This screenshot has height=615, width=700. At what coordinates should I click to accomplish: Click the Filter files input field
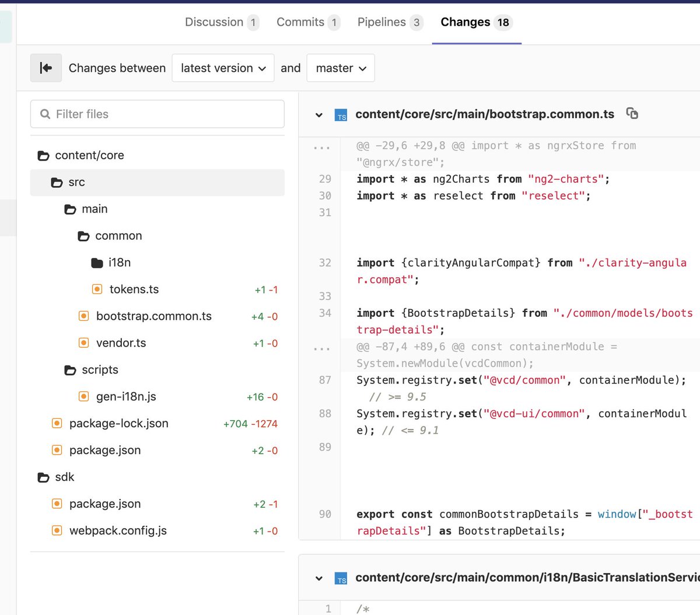tap(157, 114)
